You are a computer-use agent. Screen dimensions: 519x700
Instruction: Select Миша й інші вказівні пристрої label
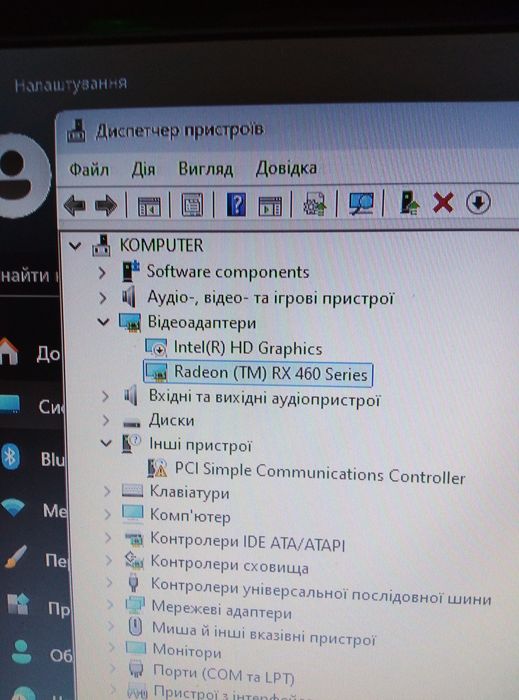click(264, 633)
